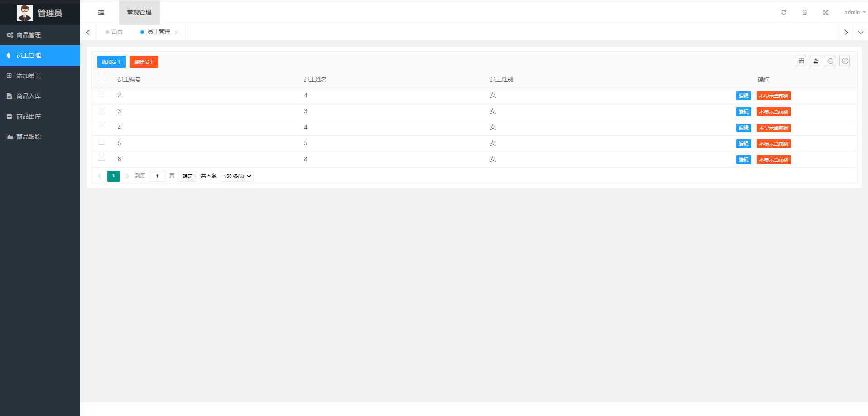Click the refresh icon in top header
The height and width of the screenshot is (416, 868).
tap(784, 13)
